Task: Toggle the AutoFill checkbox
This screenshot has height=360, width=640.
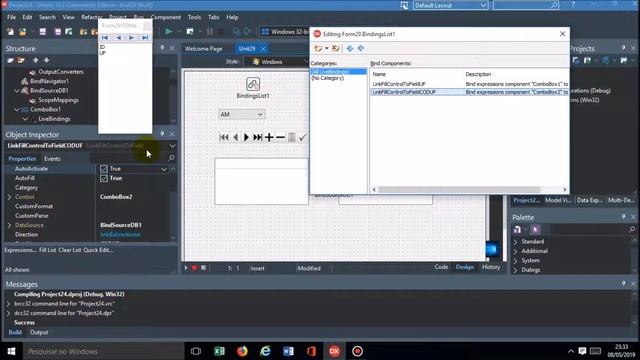Action: (104, 178)
